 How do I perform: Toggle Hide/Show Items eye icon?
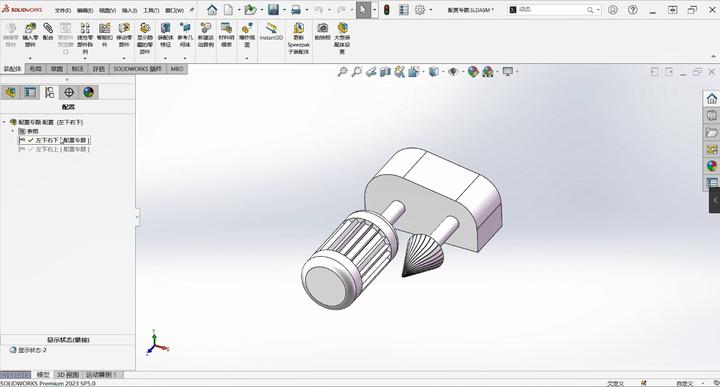453,72
